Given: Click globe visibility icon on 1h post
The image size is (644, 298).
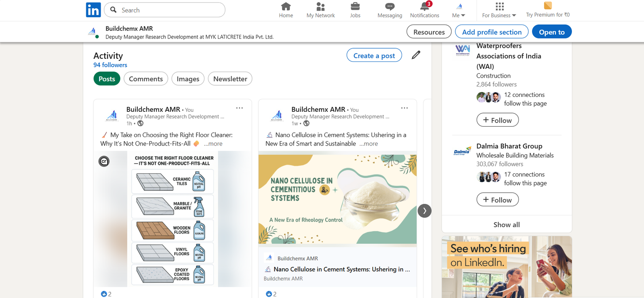Looking at the screenshot, I should [140, 123].
